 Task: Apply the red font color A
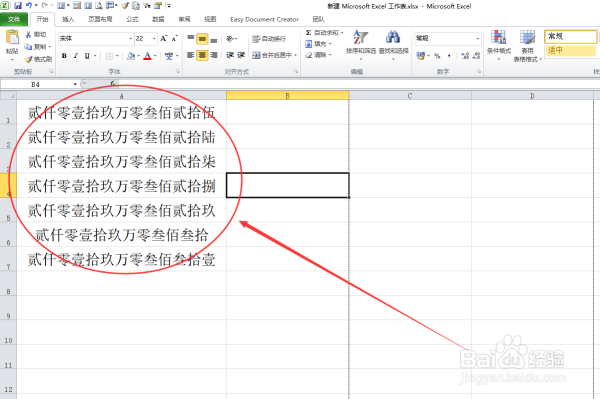tap(147, 56)
